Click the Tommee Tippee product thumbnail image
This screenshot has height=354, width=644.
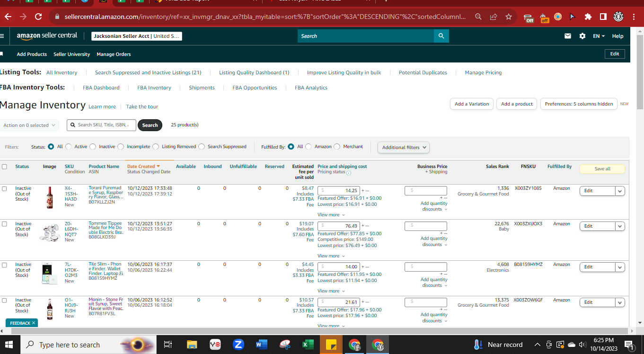click(x=49, y=233)
